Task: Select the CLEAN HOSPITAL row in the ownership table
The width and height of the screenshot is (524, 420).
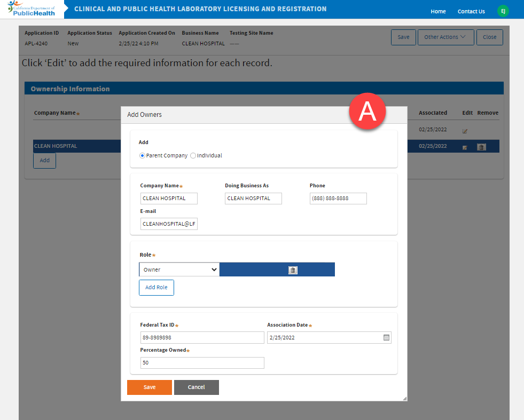Action: tap(77, 146)
